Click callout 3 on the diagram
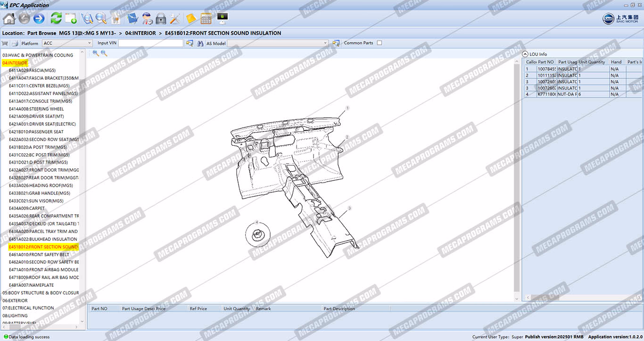The width and height of the screenshot is (644, 341). 349,208
